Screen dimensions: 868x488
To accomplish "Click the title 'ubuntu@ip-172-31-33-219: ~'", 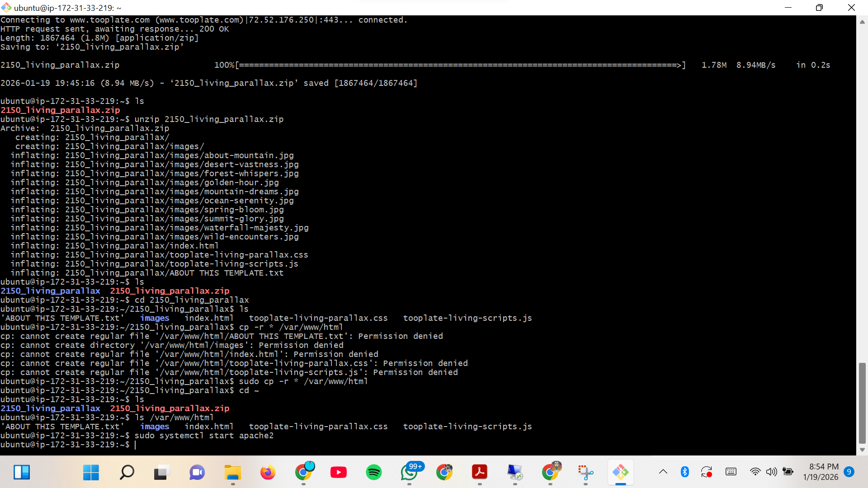I will [x=68, y=8].
